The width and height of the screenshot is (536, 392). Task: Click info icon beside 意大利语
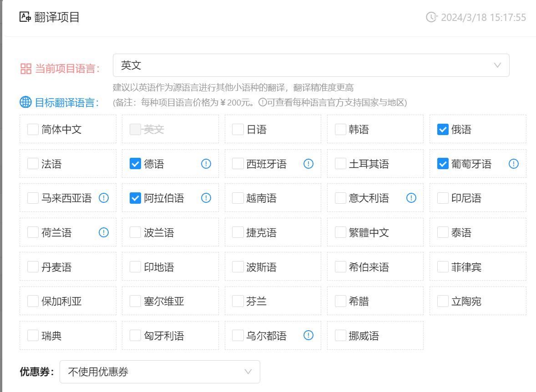coord(411,198)
